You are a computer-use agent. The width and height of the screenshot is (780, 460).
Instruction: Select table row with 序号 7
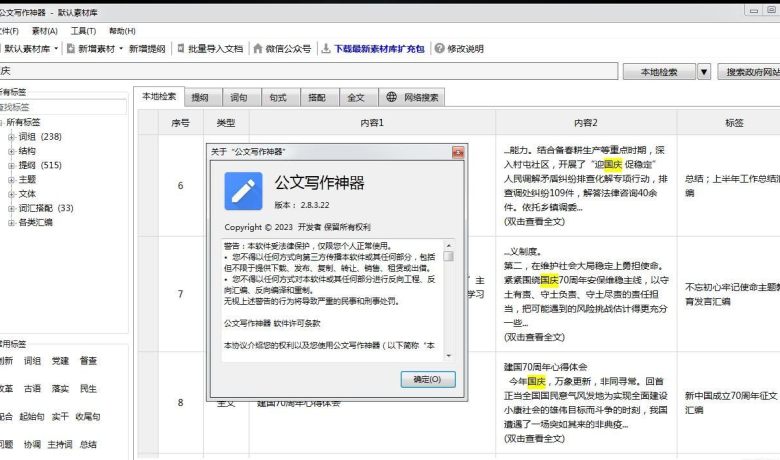tap(181, 294)
